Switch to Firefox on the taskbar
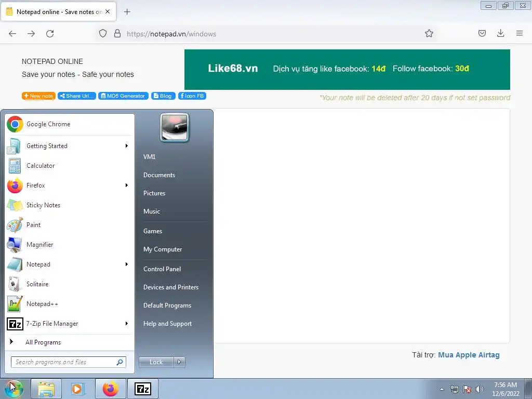The image size is (532, 399). 110,389
